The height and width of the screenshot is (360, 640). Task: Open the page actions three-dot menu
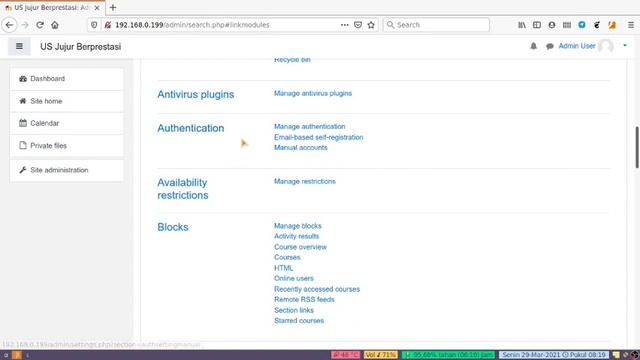[344, 25]
